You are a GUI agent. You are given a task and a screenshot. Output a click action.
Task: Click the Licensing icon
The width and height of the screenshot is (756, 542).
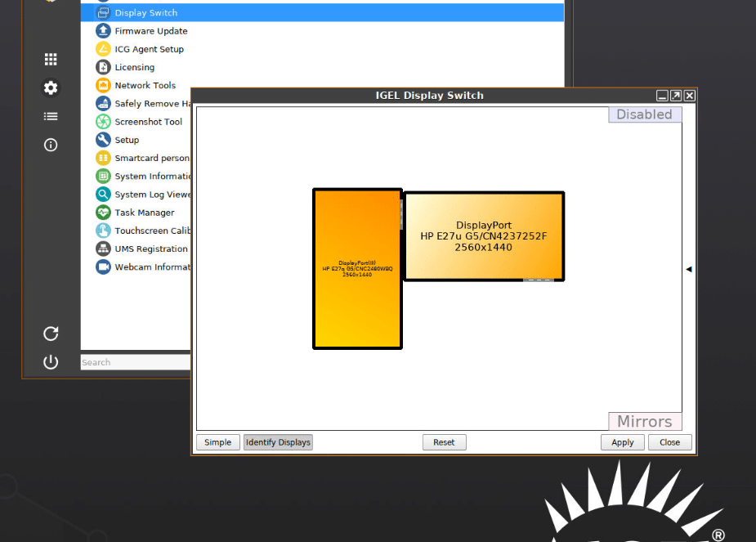(x=103, y=67)
